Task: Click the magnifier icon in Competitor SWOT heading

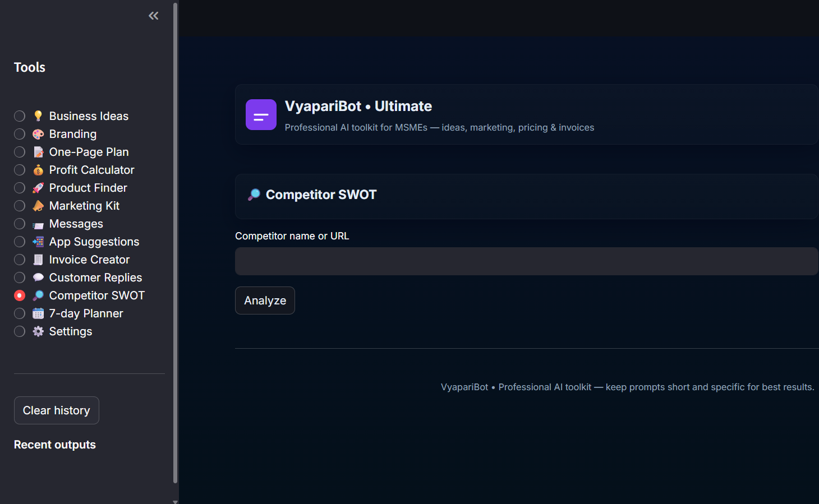Action: 254,195
